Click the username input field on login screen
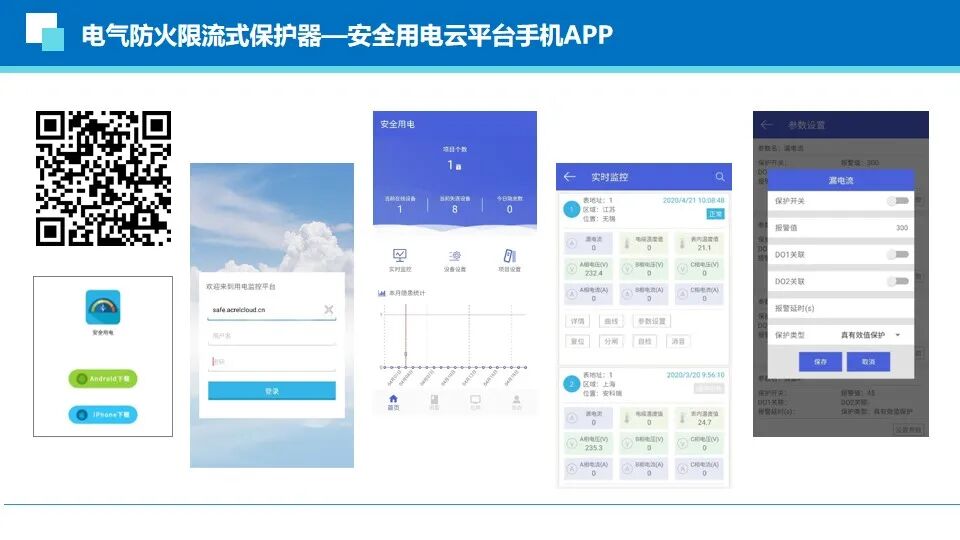The width and height of the screenshot is (960, 540). [272, 336]
